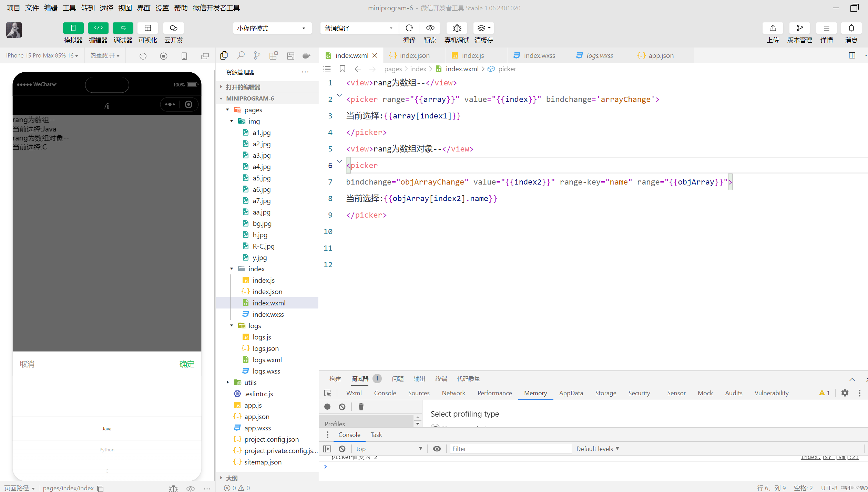Toggle the 模拟器 simulator panel button
This screenshot has height=492, width=868.
(73, 28)
